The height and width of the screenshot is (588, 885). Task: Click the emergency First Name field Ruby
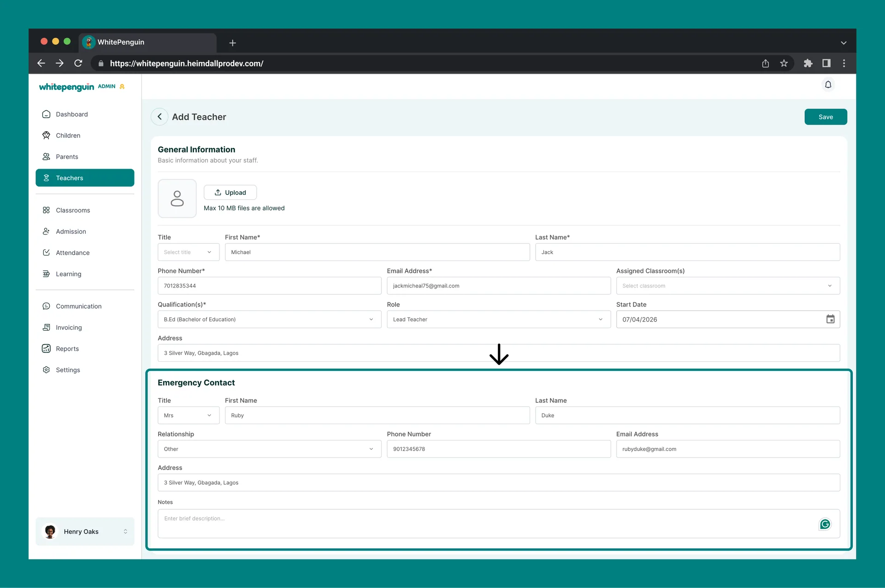coord(377,415)
